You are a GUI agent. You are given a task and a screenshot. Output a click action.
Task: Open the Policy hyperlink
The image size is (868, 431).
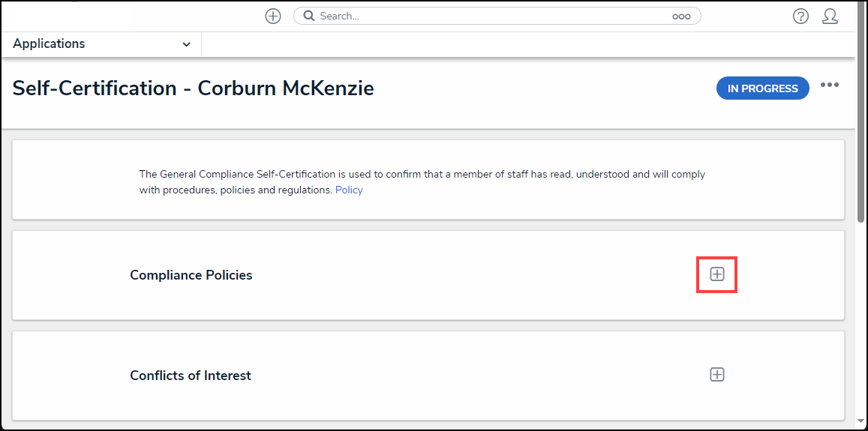pyautogui.click(x=349, y=190)
